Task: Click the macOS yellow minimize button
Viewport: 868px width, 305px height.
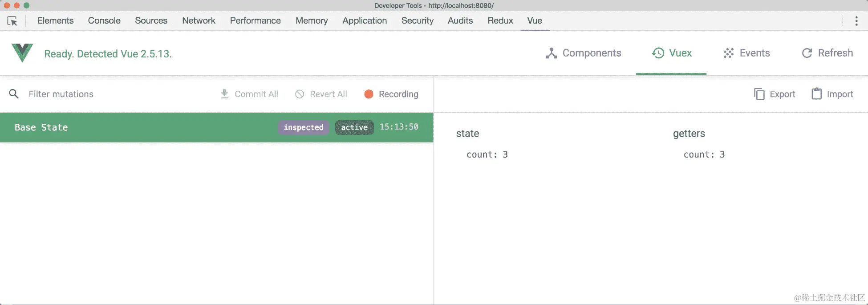Action: [16, 5]
